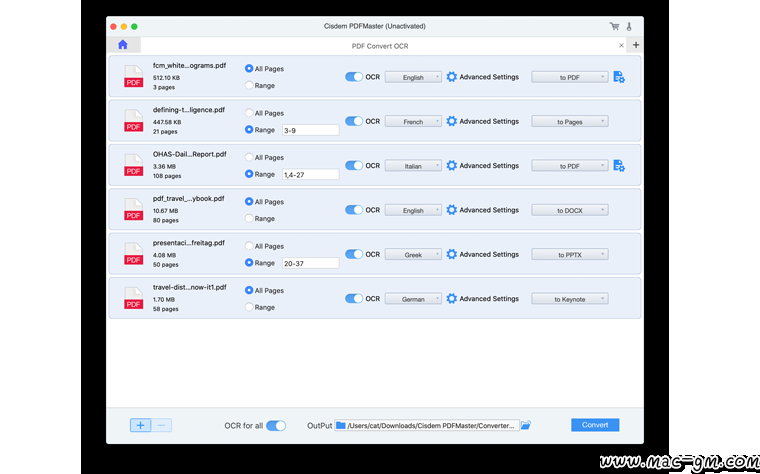Open Advanced Settings gear for defining-t...ligence.pdf
The image size is (760, 474).
(451, 121)
